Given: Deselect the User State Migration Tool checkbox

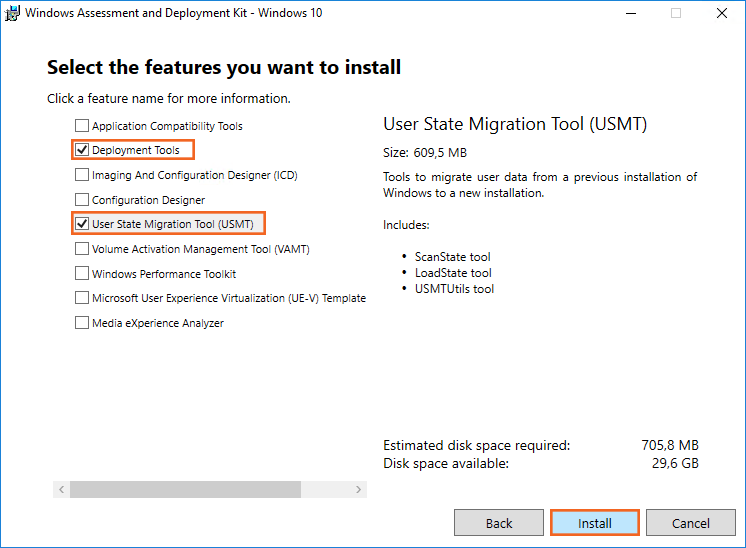Looking at the screenshot, I should coord(82,224).
